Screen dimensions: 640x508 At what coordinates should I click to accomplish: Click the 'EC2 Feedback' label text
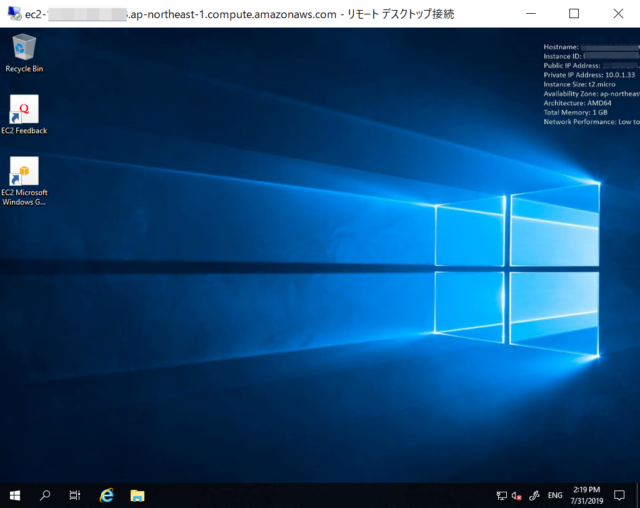click(x=24, y=131)
